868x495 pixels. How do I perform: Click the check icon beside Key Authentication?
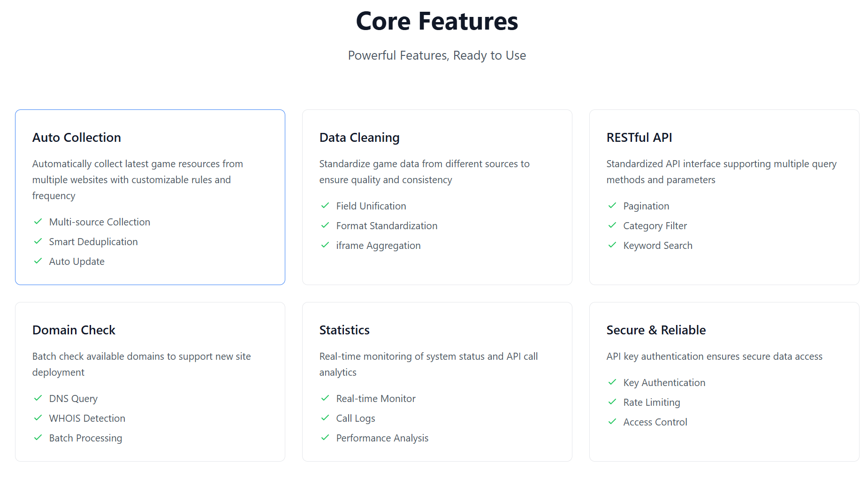click(612, 382)
